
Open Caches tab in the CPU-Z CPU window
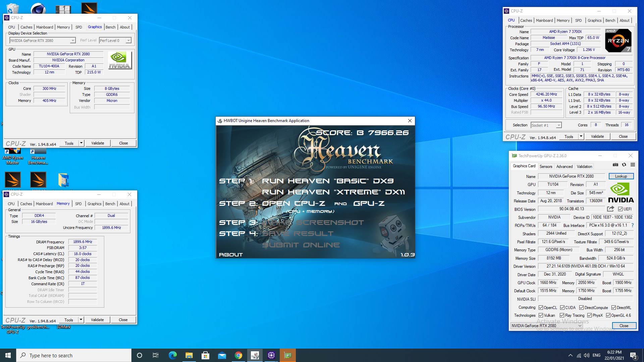[526, 20]
